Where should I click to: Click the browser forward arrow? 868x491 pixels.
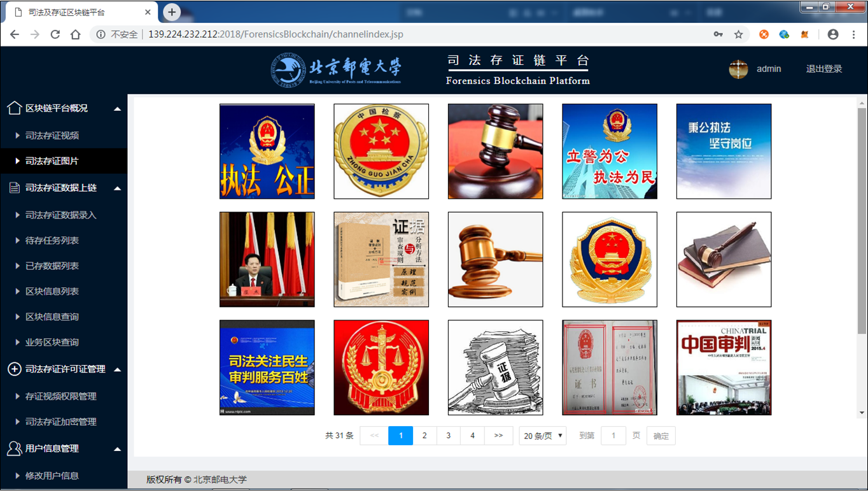click(x=35, y=34)
